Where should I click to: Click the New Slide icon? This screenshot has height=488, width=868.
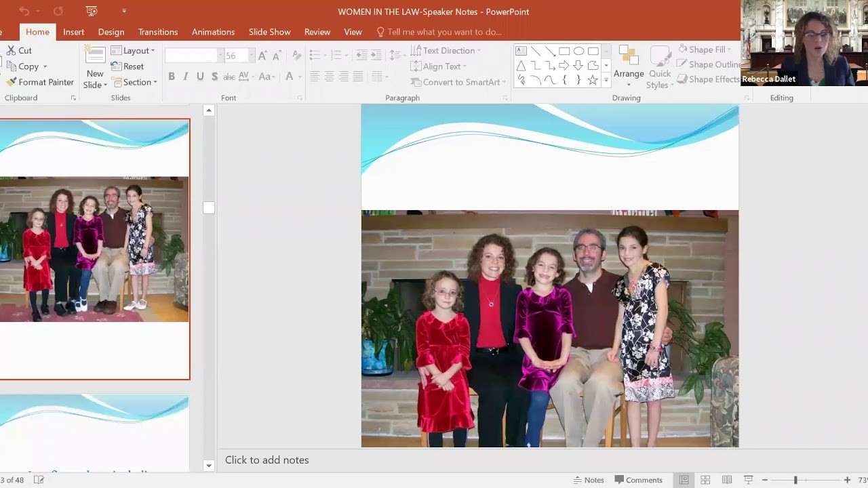click(95, 57)
